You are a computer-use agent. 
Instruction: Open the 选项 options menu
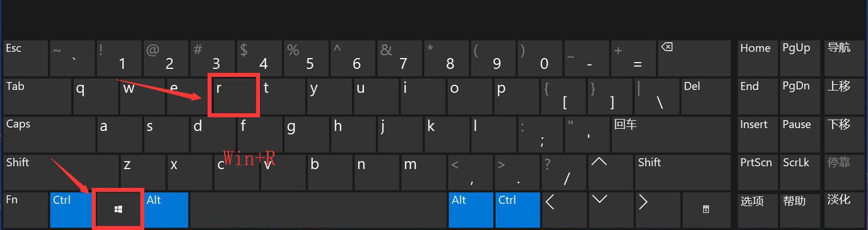pyautogui.click(x=756, y=210)
